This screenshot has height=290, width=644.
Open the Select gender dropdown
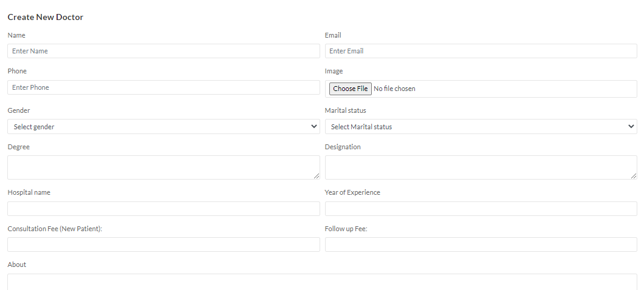(163, 127)
